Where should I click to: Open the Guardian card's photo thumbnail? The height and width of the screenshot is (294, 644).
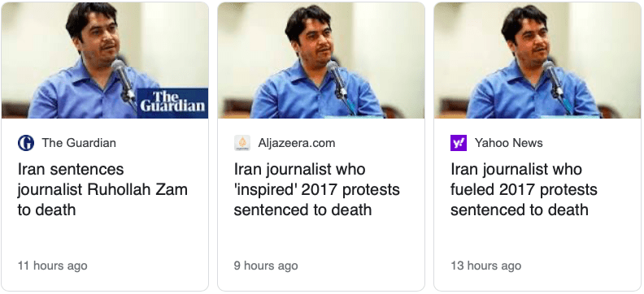tap(105, 60)
